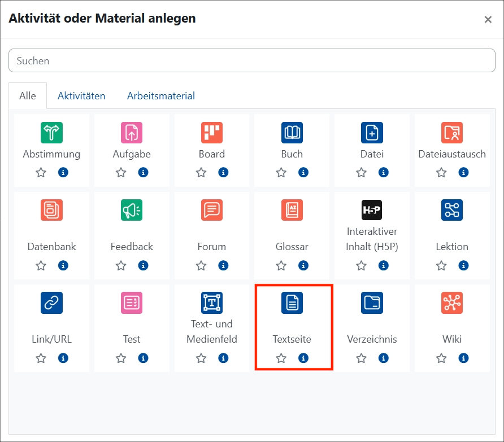Star the Forum activity as favorite
This screenshot has height=442, width=504.
[x=201, y=265]
